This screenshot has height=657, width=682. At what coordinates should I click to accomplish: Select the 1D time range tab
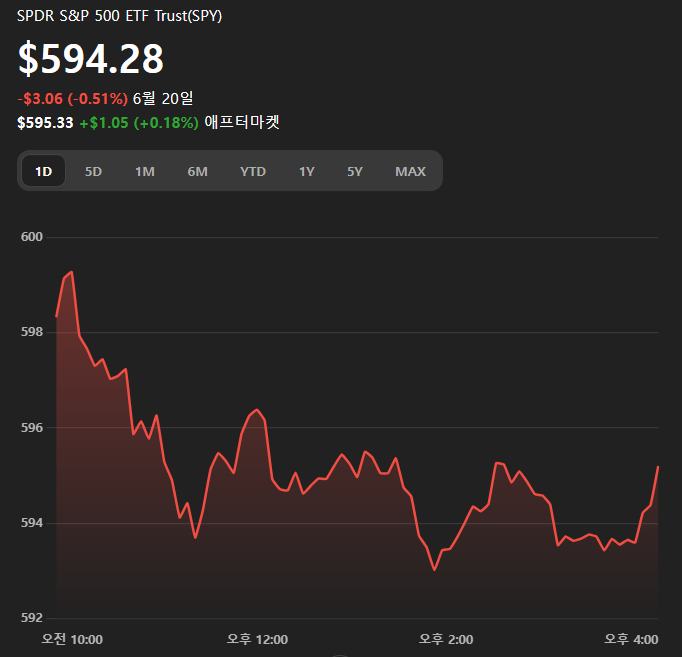pyautogui.click(x=43, y=171)
